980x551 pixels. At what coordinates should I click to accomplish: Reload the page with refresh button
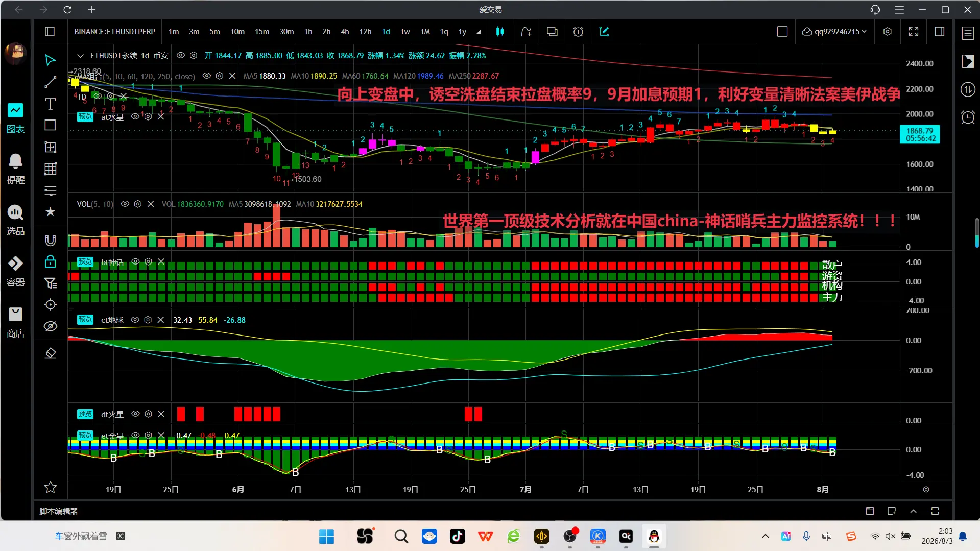tap(67, 10)
